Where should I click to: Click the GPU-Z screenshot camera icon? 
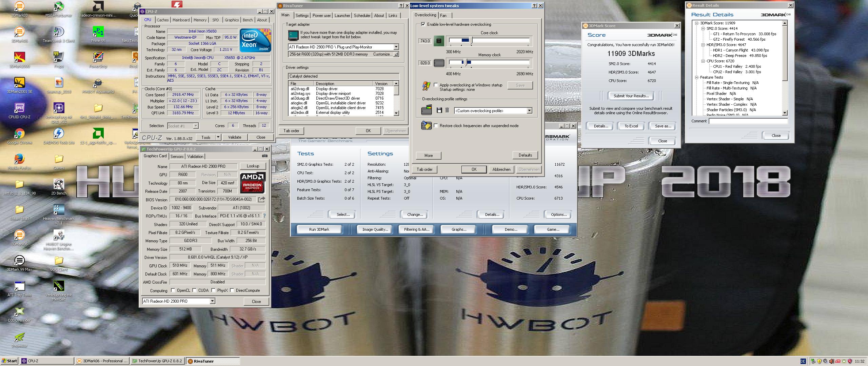[x=265, y=156]
